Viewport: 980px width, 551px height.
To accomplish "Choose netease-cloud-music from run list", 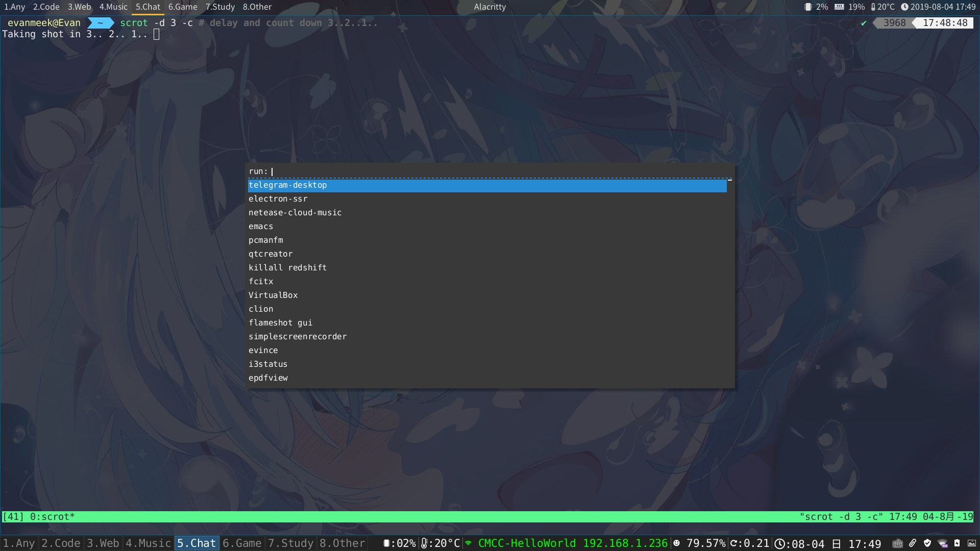I will (x=295, y=213).
